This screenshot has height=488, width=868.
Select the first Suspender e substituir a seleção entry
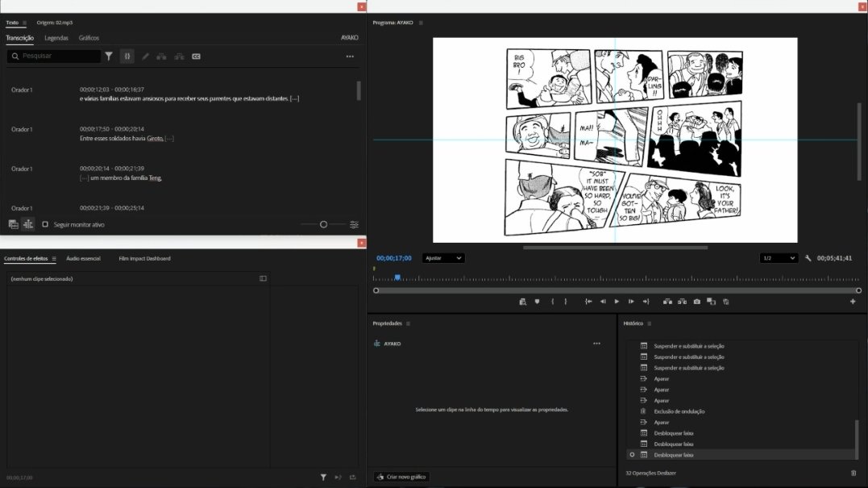[688, 346]
